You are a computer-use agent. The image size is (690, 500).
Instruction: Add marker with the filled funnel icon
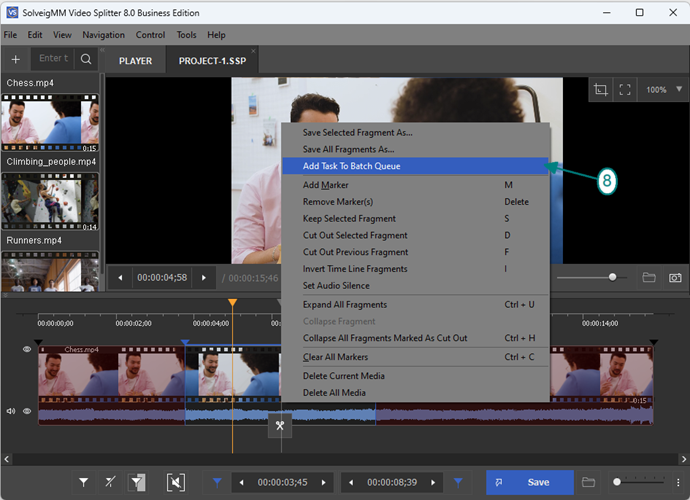(83, 482)
